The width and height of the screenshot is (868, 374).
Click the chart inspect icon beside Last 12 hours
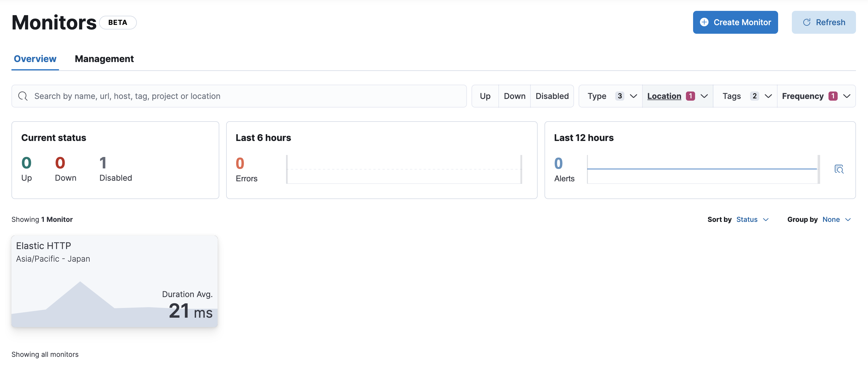pyautogui.click(x=839, y=169)
